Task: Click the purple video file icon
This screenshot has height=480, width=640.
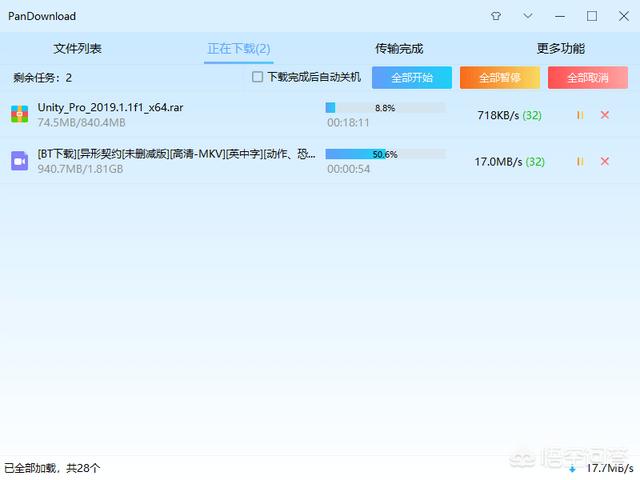Action: point(20,161)
